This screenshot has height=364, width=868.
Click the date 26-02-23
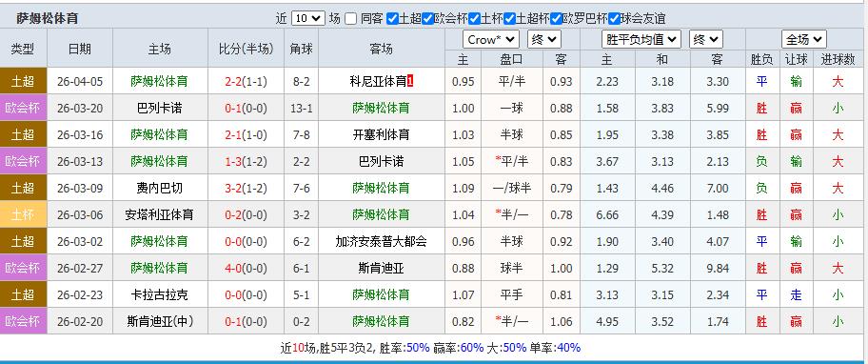tap(80, 294)
